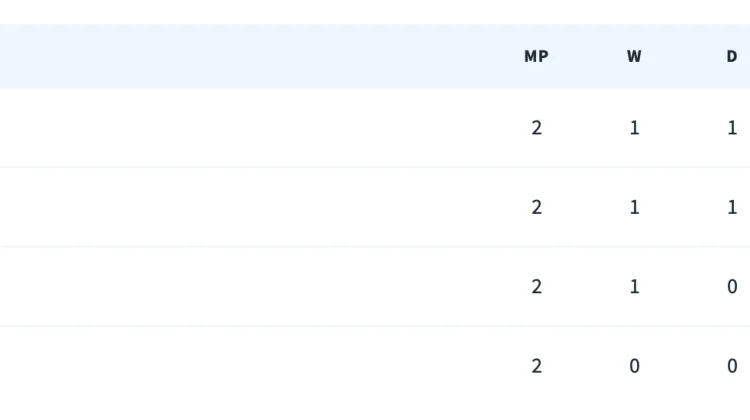750x420 pixels.
Task: Sort table by the MP column header
Action: coord(536,56)
